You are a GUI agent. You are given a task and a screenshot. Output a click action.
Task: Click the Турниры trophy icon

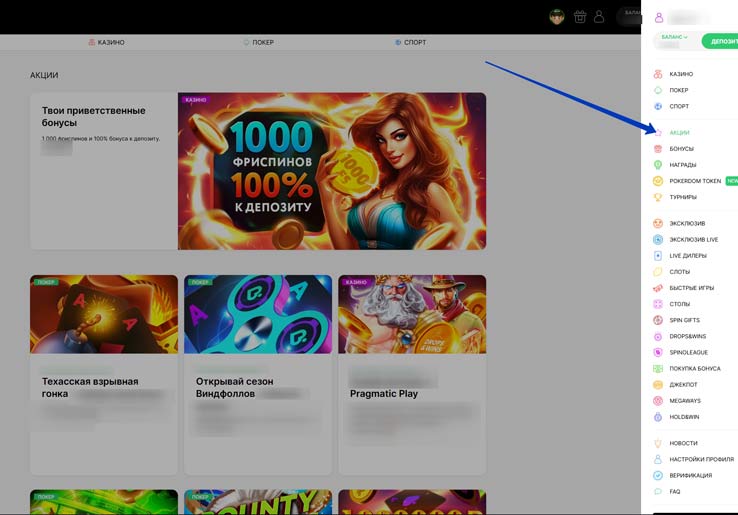pos(657,197)
